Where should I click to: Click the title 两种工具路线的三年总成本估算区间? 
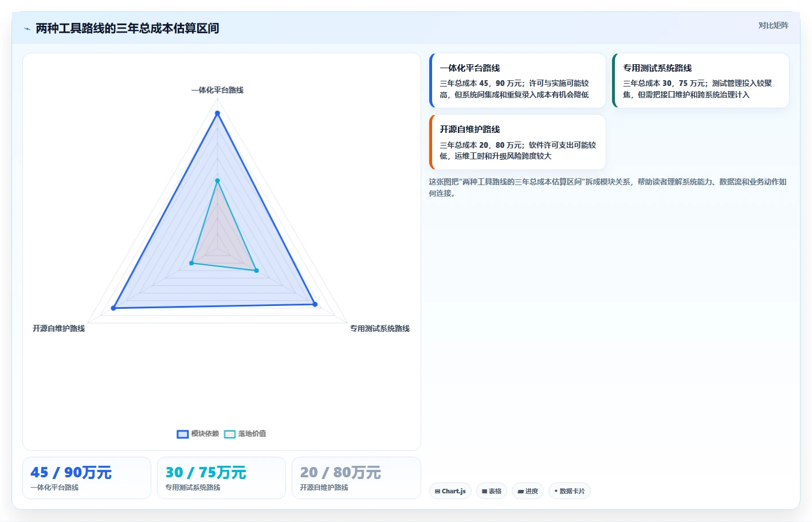127,28
